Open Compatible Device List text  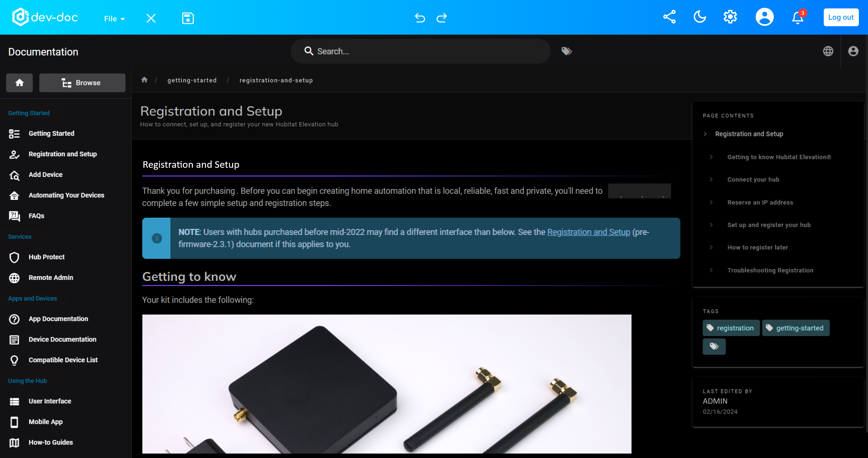(x=63, y=360)
